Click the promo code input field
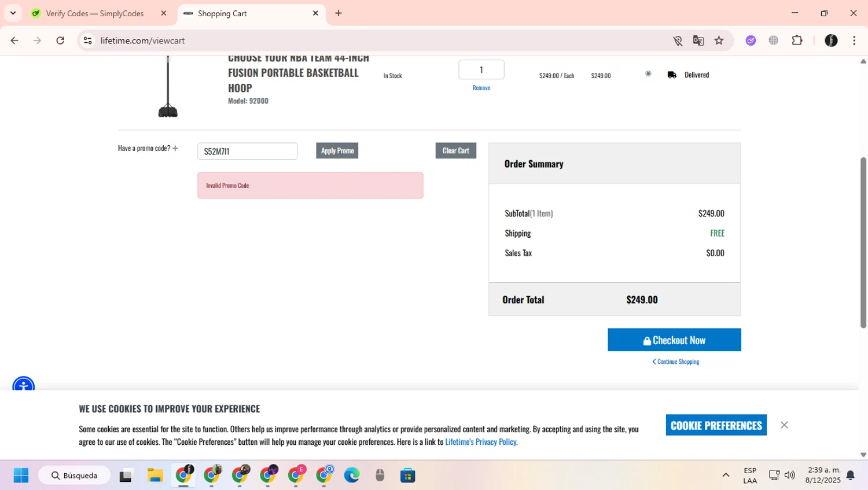This screenshot has width=868, height=490. [x=248, y=151]
